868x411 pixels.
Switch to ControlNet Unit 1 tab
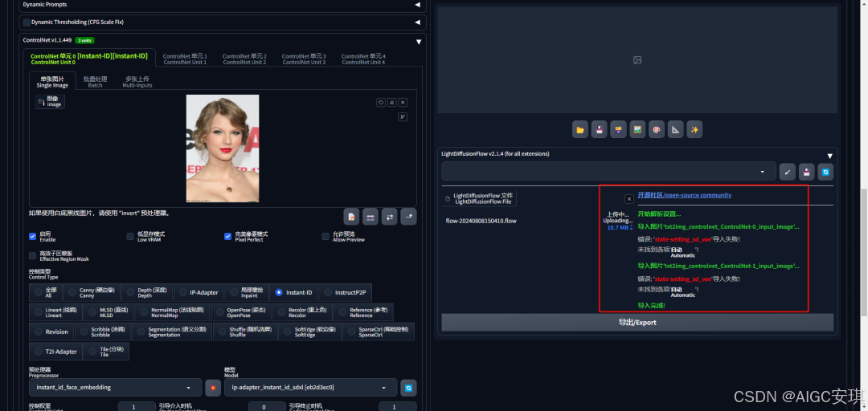[185, 59]
